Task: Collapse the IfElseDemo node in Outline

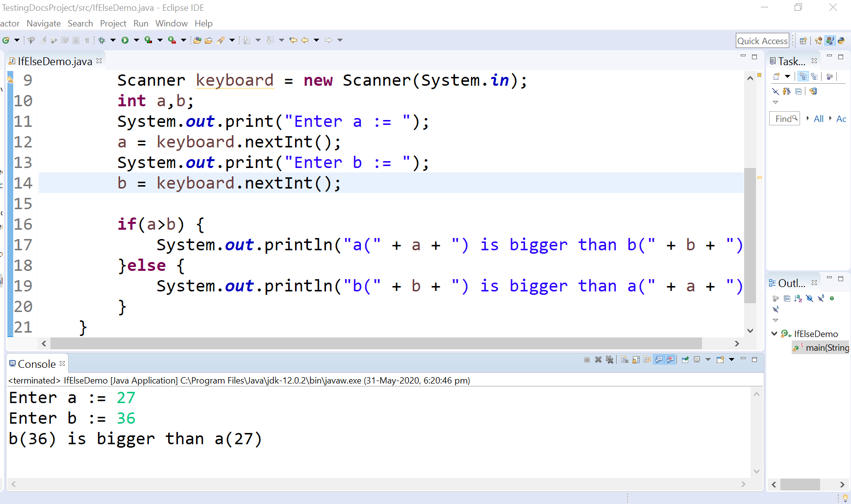Action: [x=774, y=334]
